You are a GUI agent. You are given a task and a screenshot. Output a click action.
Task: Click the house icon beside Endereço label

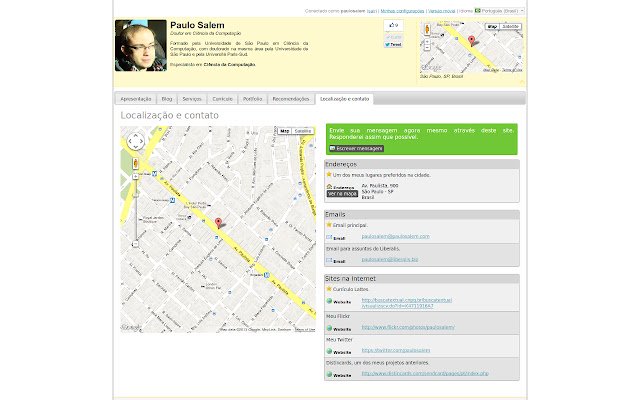[x=329, y=187]
